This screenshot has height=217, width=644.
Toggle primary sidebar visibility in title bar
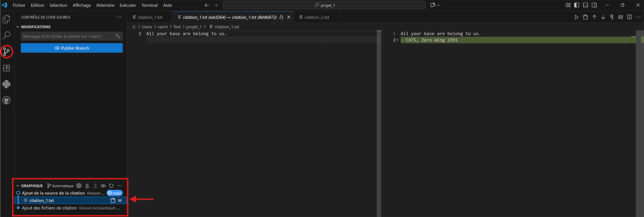tap(577, 5)
